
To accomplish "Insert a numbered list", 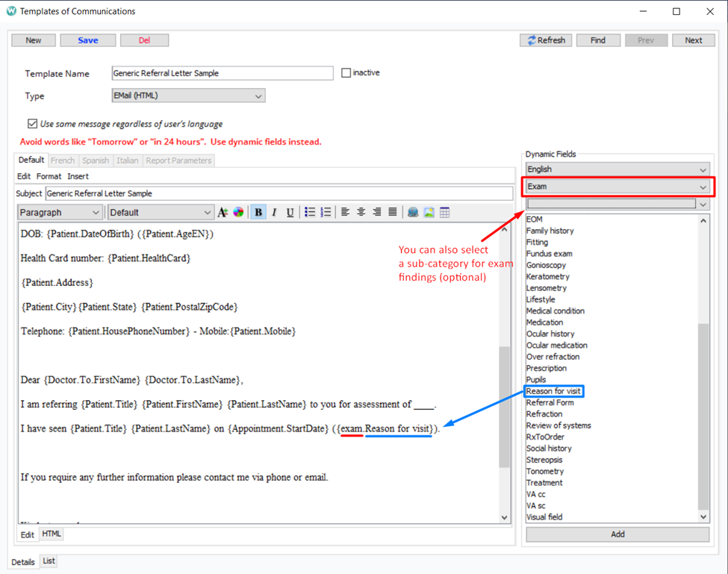I will (326, 213).
